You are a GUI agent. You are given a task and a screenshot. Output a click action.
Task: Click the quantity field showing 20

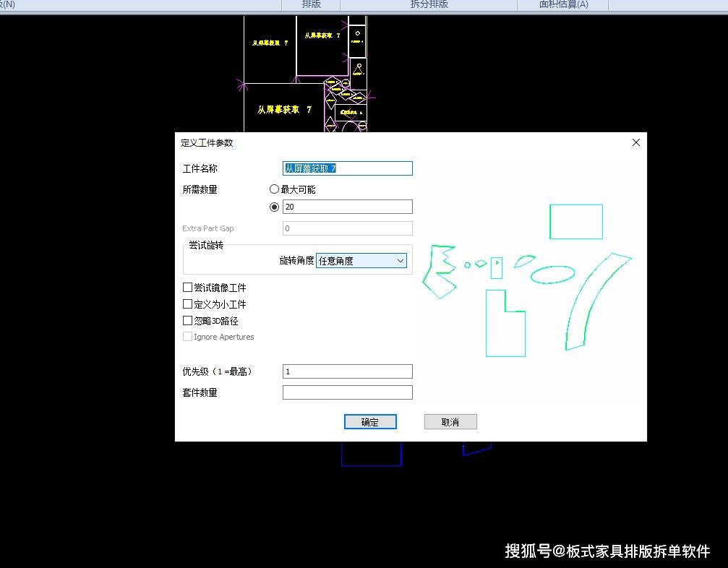[x=347, y=207]
